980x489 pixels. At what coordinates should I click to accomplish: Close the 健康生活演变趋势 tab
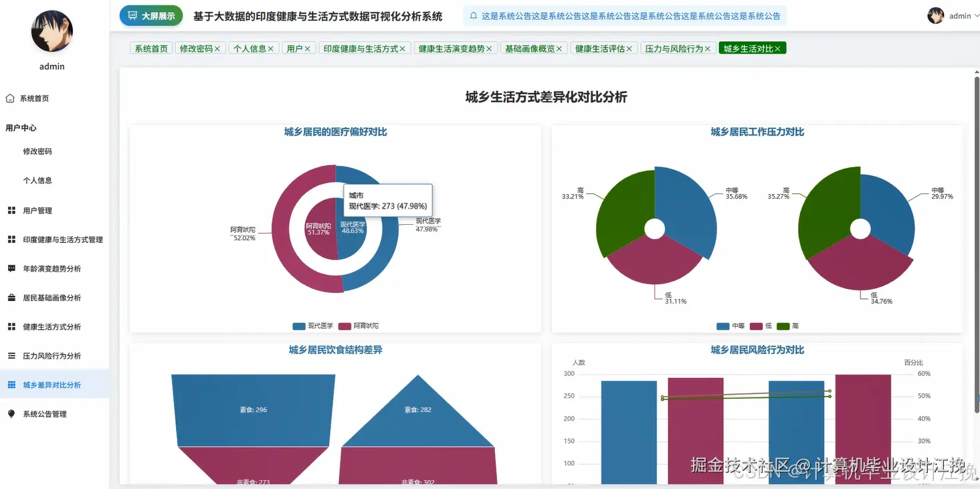(489, 49)
